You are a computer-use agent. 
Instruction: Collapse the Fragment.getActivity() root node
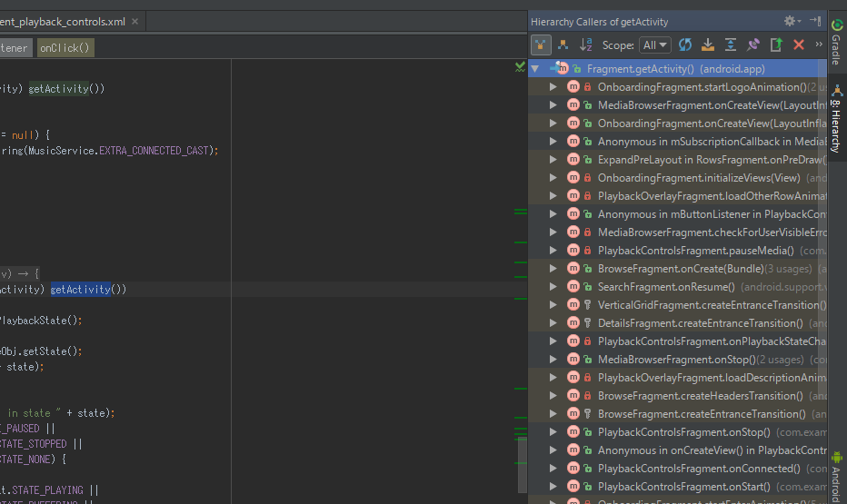coord(535,69)
